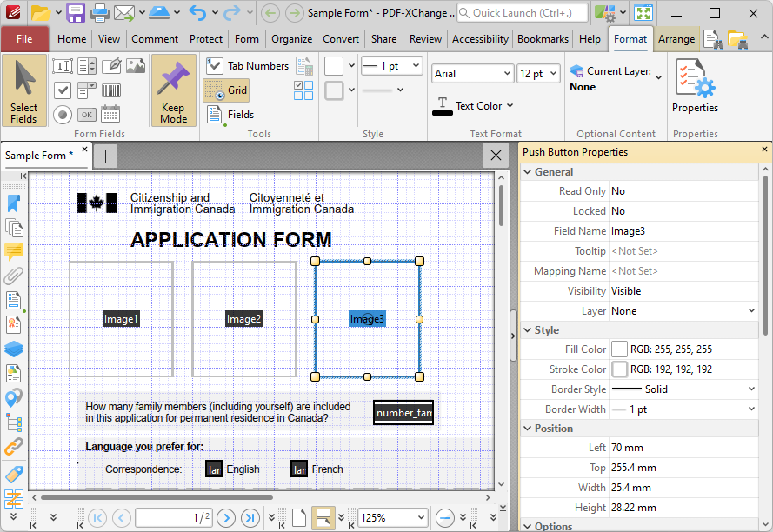Jump to the last page button
This screenshot has width=773, height=532.
click(250, 518)
